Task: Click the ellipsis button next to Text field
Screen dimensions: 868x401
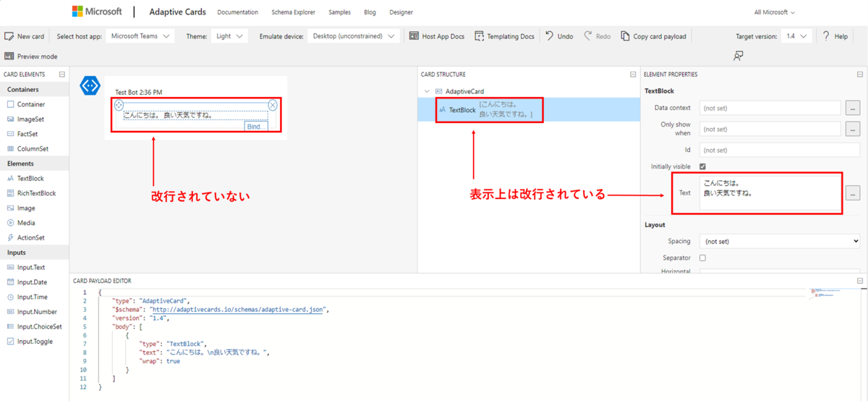Action: (854, 193)
